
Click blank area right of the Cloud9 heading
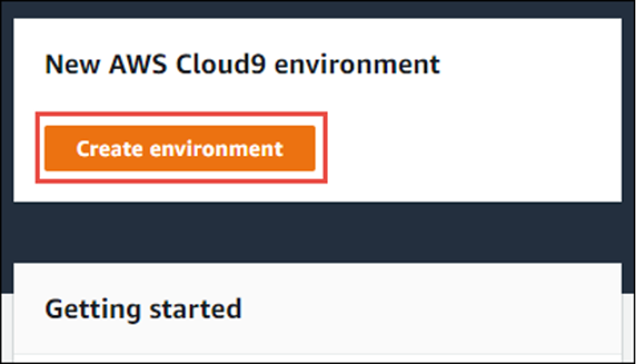(527, 64)
